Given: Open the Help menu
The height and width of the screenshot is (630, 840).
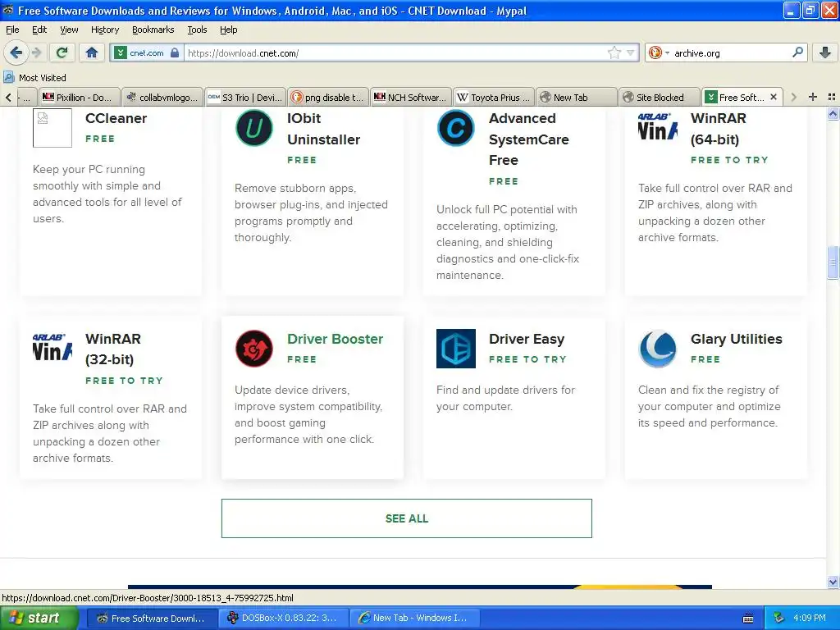Looking at the screenshot, I should click(228, 30).
